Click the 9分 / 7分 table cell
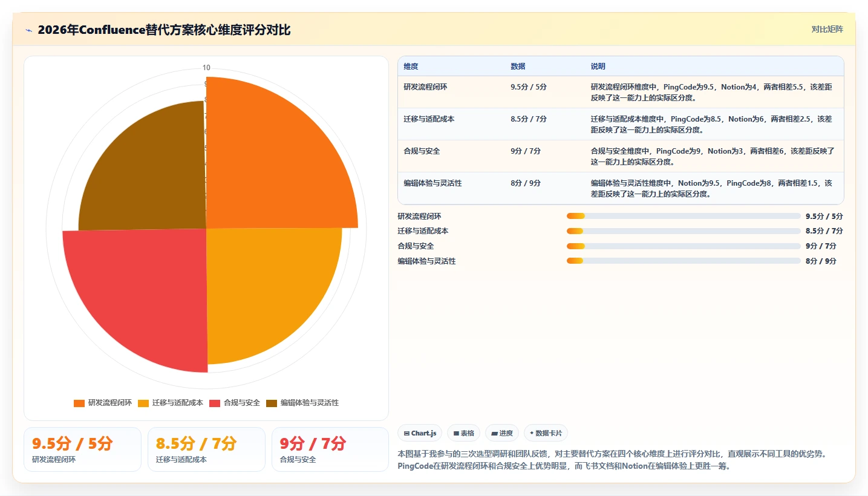868x496 pixels. (x=526, y=151)
